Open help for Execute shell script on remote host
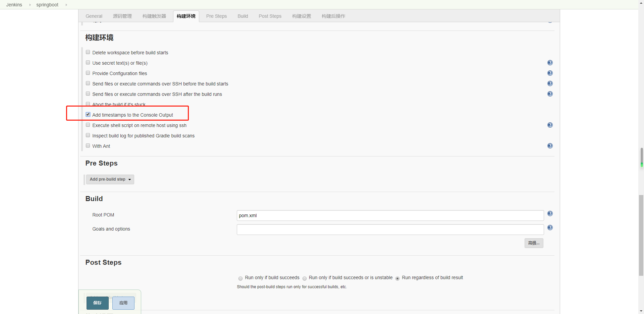The width and height of the screenshot is (644, 314). pyautogui.click(x=550, y=125)
